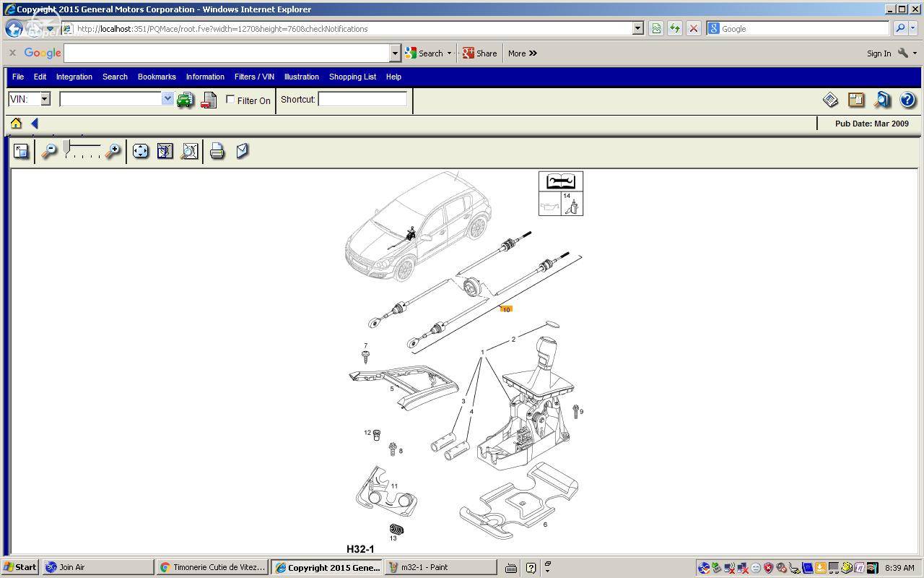Open the File menu

[18, 77]
